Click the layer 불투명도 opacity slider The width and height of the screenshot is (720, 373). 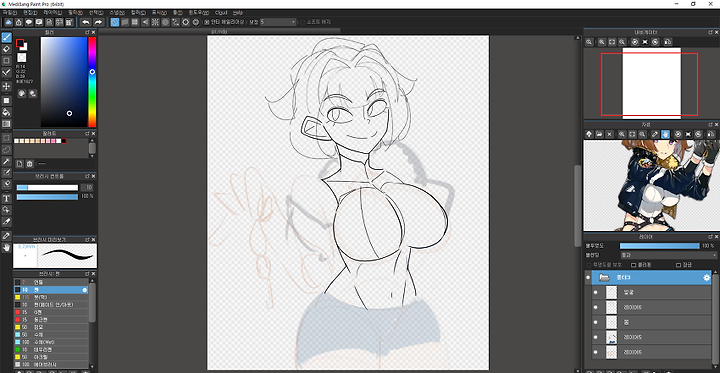[x=660, y=246]
